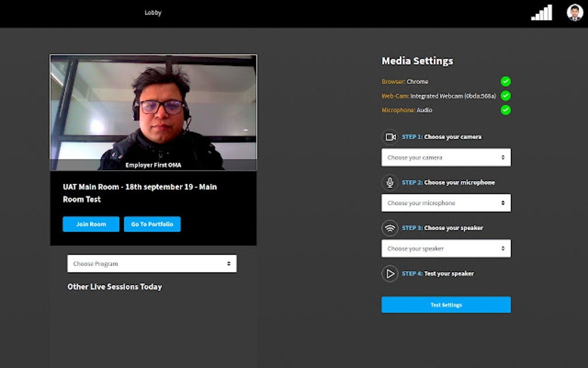The height and width of the screenshot is (368, 588).
Task: Click the microphone icon beside Step 2
Action: point(389,182)
